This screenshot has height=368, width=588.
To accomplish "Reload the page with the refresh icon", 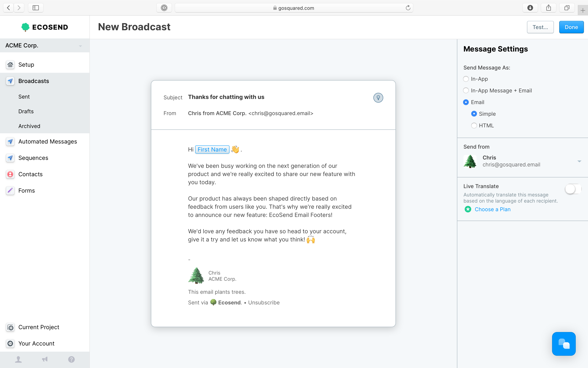I will point(408,8).
